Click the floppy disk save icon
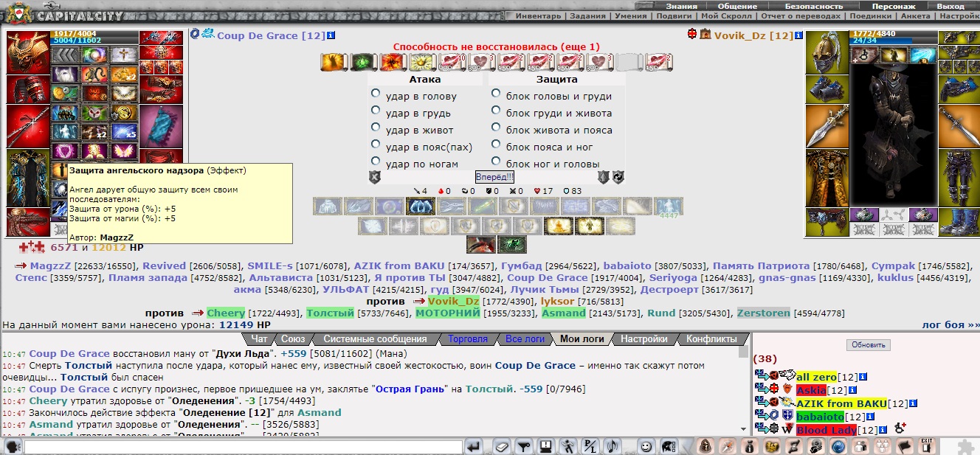 (x=545, y=446)
